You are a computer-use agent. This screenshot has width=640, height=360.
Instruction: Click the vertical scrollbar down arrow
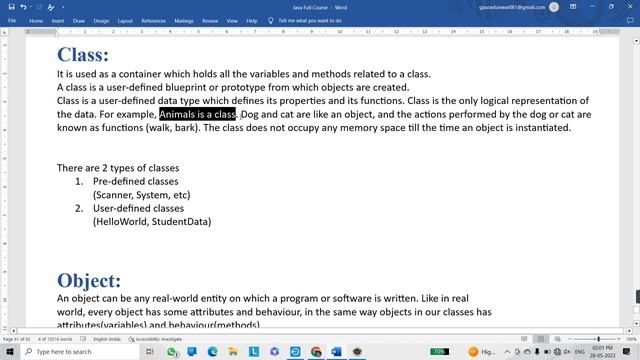[x=636, y=323]
